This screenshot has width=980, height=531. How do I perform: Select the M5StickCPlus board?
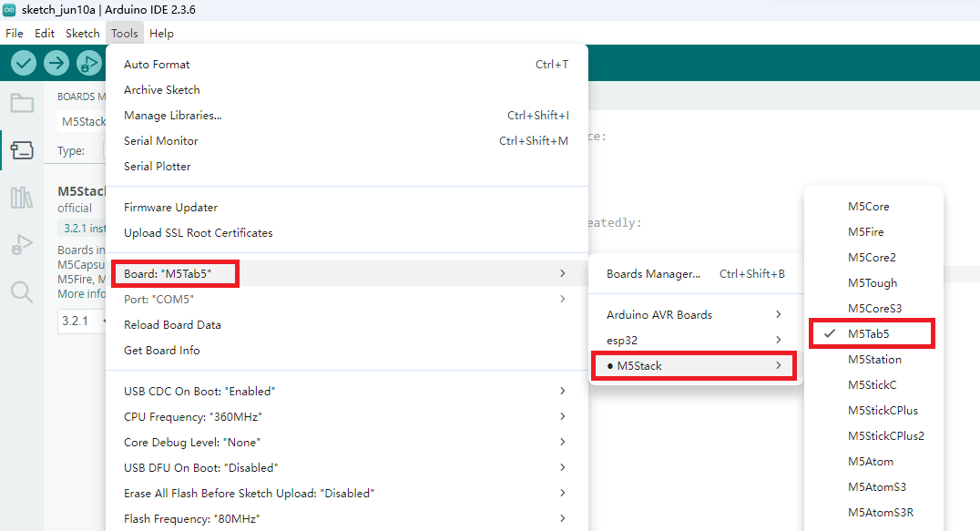(873, 411)
